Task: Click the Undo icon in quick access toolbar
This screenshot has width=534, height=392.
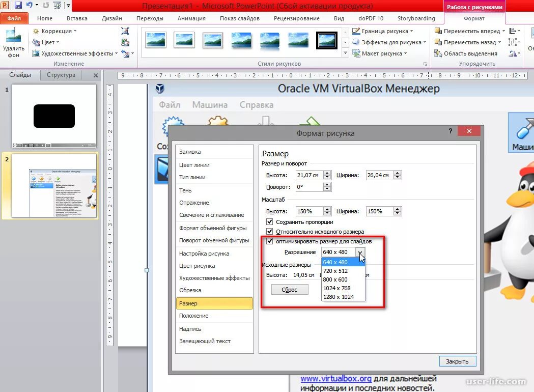Action: (30, 5)
